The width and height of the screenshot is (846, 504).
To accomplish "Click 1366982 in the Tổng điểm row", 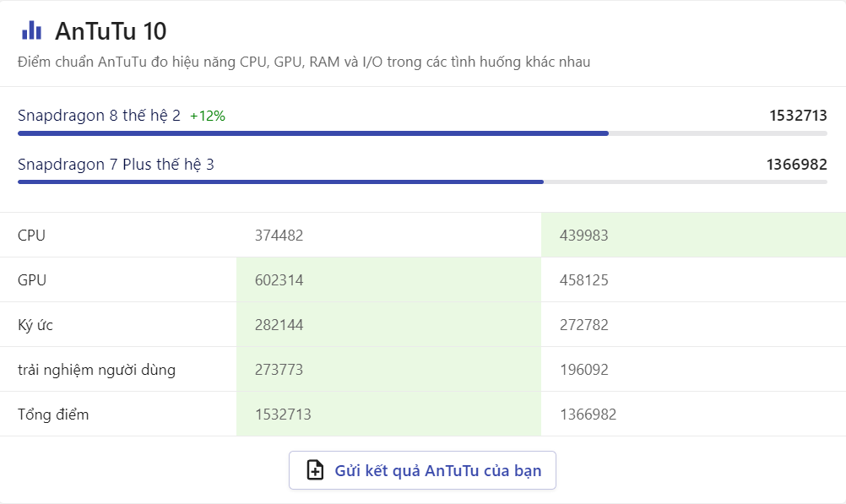I will [x=588, y=415].
